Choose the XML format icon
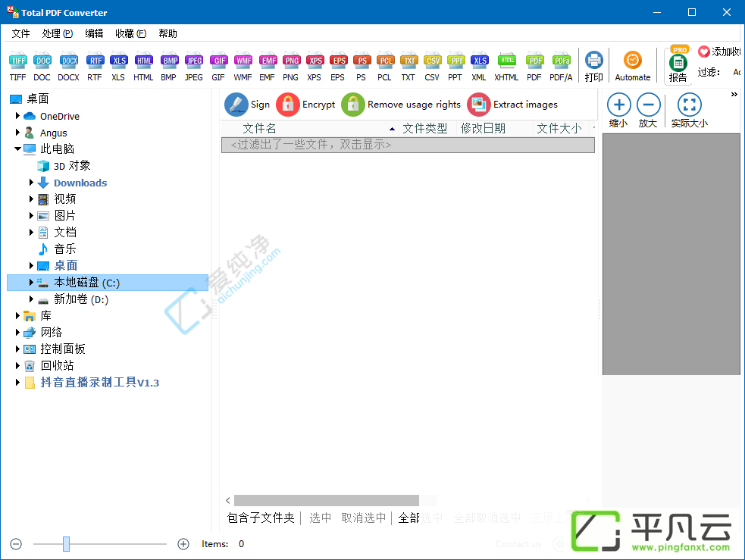 click(480, 67)
